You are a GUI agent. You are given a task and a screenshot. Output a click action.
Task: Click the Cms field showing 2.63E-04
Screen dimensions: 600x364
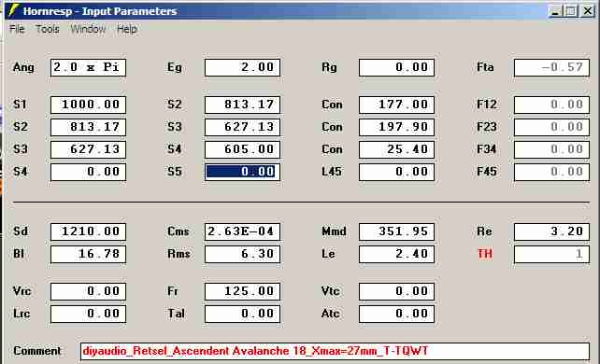[x=243, y=231]
